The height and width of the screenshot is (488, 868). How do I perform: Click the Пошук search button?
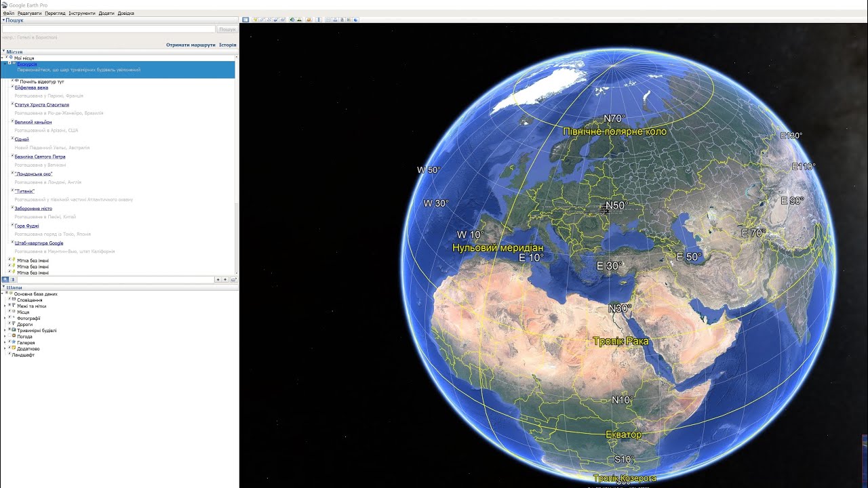click(227, 29)
